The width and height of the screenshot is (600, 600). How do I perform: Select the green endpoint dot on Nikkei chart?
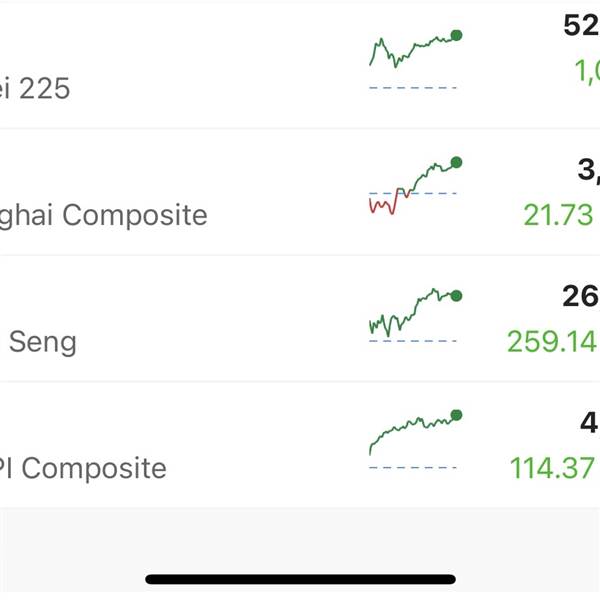456,35
